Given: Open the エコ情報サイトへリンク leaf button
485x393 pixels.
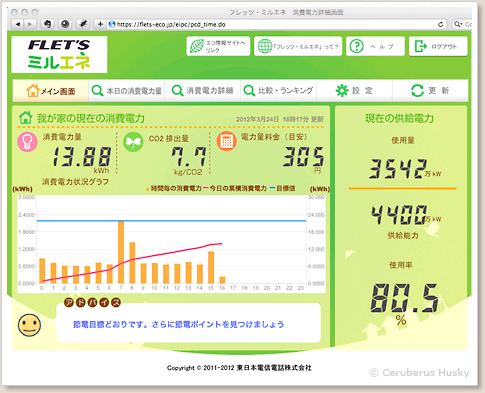Looking at the screenshot, I should [x=218, y=46].
